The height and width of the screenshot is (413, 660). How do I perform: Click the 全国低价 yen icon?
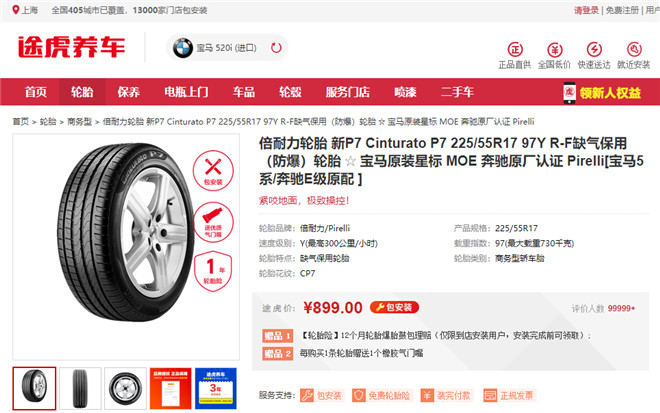coord(554,49)
